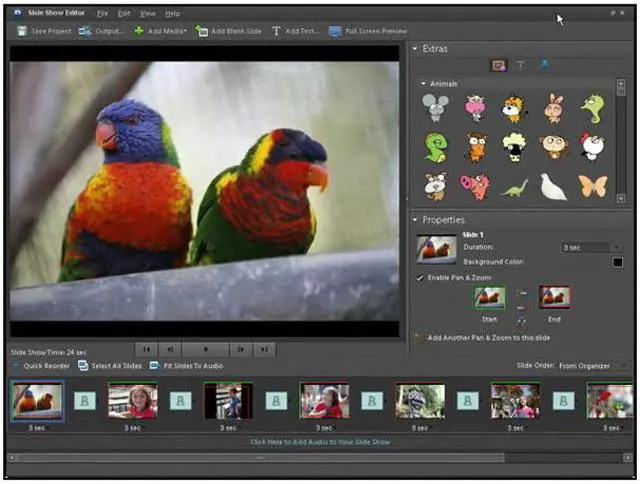Screen dimensions: 640x484
Task: Click Select All Slides
Action: tap(110, 366)
